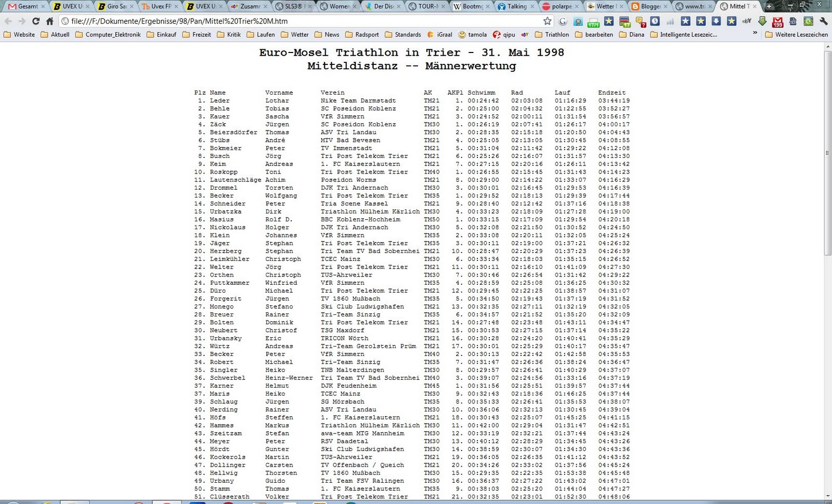The image size is (832, 504).
Task: Click the grey G extension icon
Action: point(563,21)
